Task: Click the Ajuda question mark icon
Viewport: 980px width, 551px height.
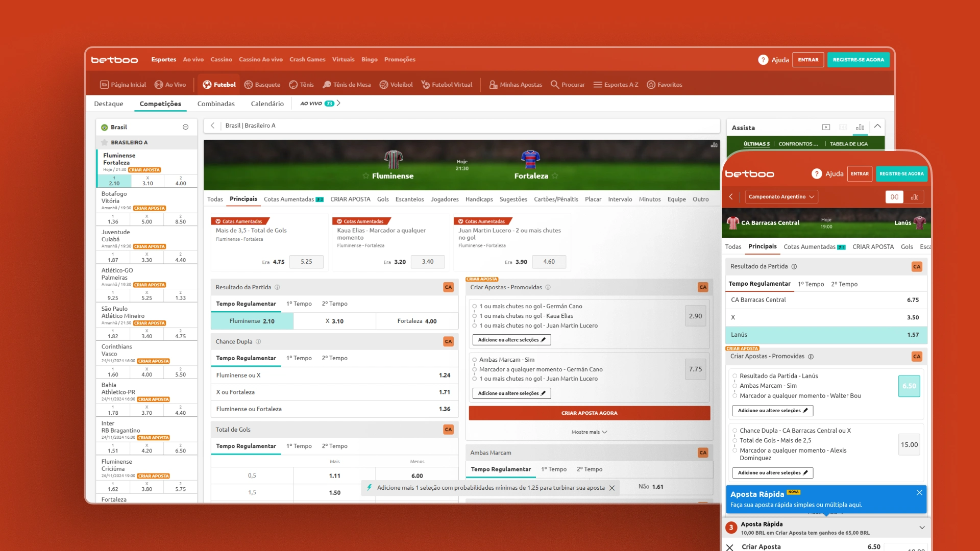Action: (763, 60)
